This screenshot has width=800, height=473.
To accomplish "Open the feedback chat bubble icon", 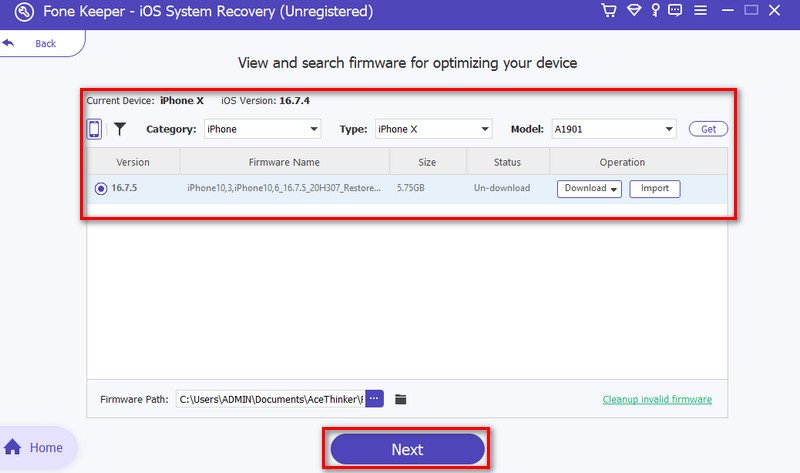I will coord(677,11).
